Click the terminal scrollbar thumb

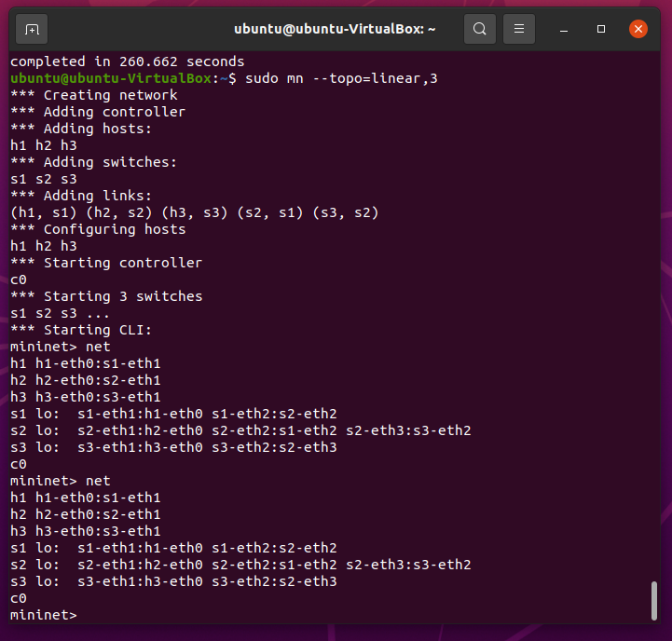(x=653, y=600)
